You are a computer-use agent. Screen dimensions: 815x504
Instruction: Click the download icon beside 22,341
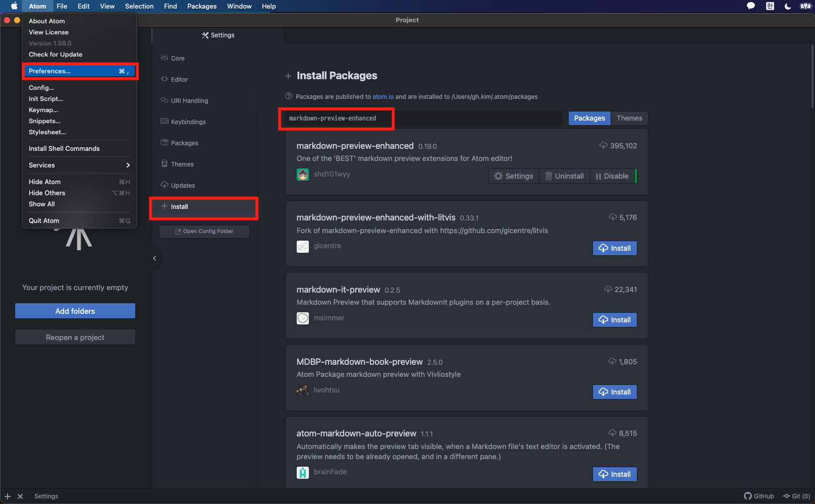pyautogui.click(x=608, y=289)
